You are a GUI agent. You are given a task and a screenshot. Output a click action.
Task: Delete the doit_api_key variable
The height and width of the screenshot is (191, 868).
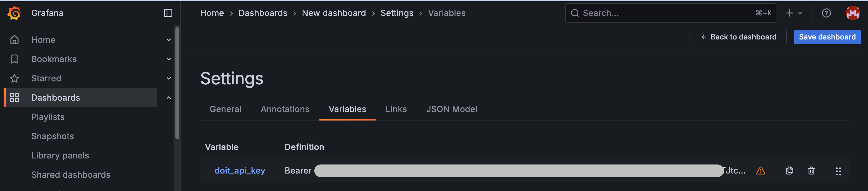811,171
